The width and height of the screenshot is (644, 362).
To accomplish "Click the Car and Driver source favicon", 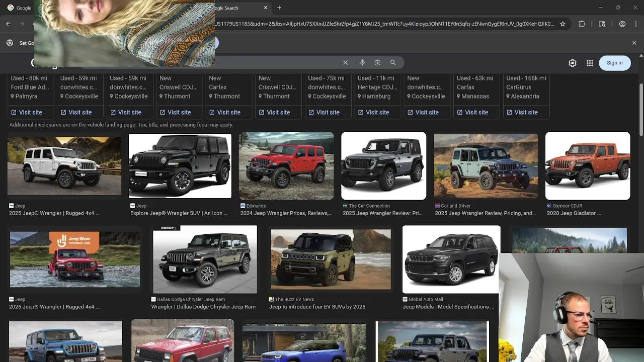I will coord(437,206).
